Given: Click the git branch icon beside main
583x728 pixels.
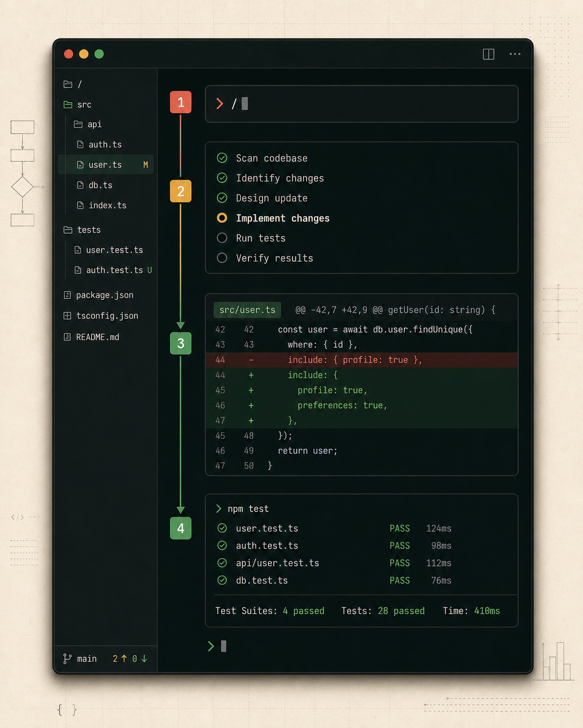Looking at the screenshot, I should pyautogui.click(x=67, y=658).
